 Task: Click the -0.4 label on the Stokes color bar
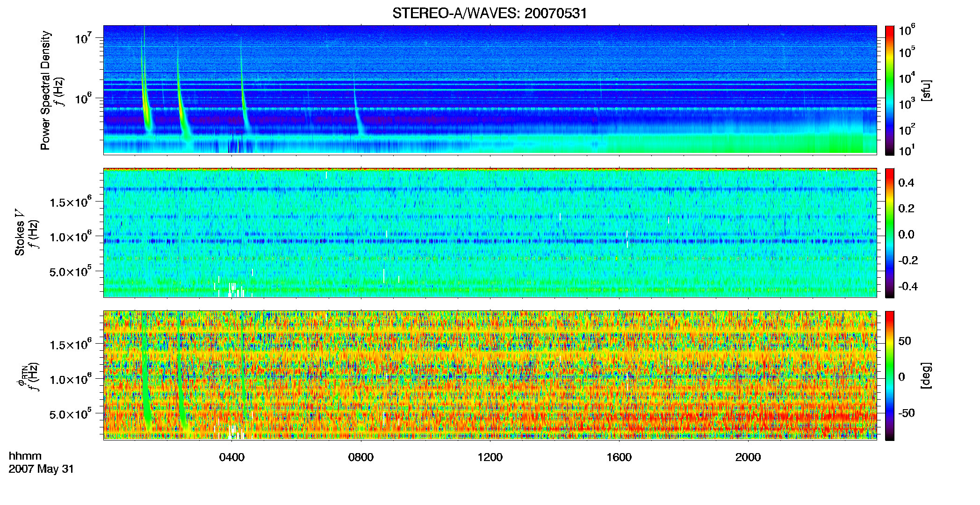coord(908,286)
